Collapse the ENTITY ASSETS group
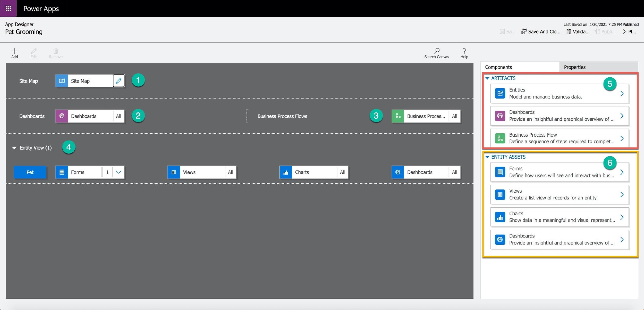 487,157
